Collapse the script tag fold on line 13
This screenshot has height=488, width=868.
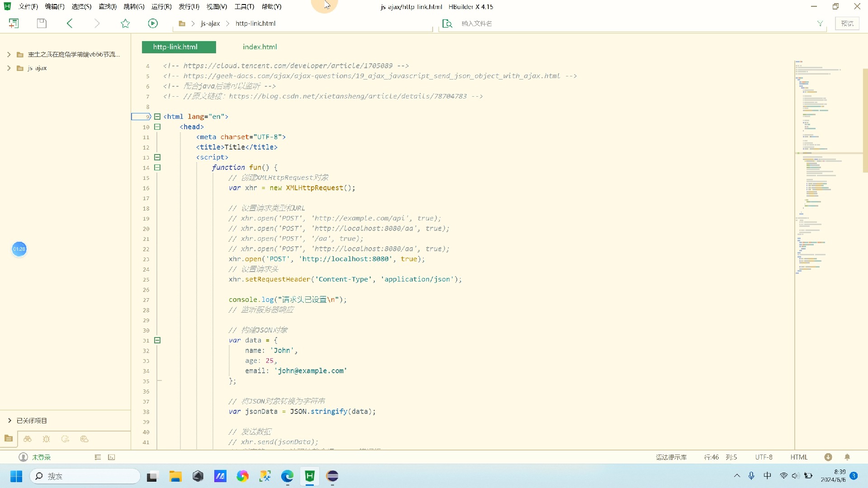(157, 157)
